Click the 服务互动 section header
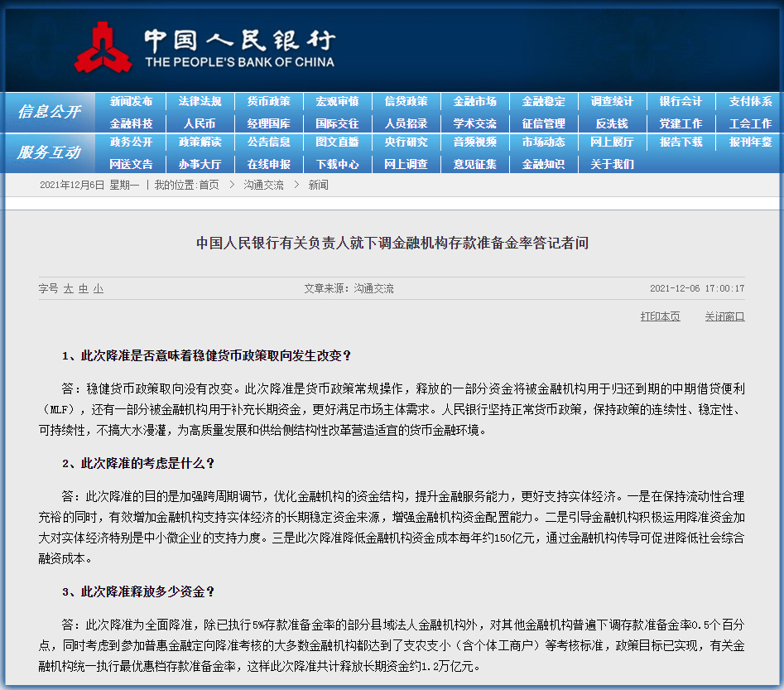This screenshot has height=690, width=784. [49, 152]
